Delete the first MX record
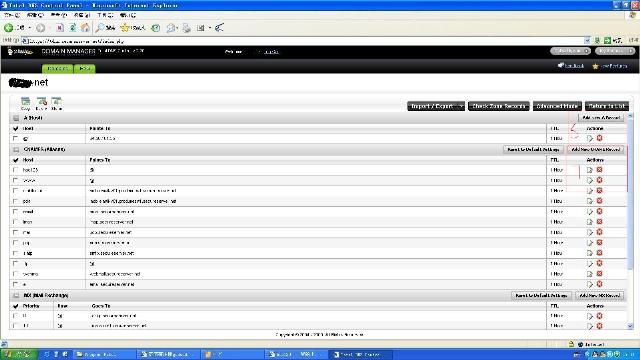Screen dimensions: 640x360 [599, 316]
